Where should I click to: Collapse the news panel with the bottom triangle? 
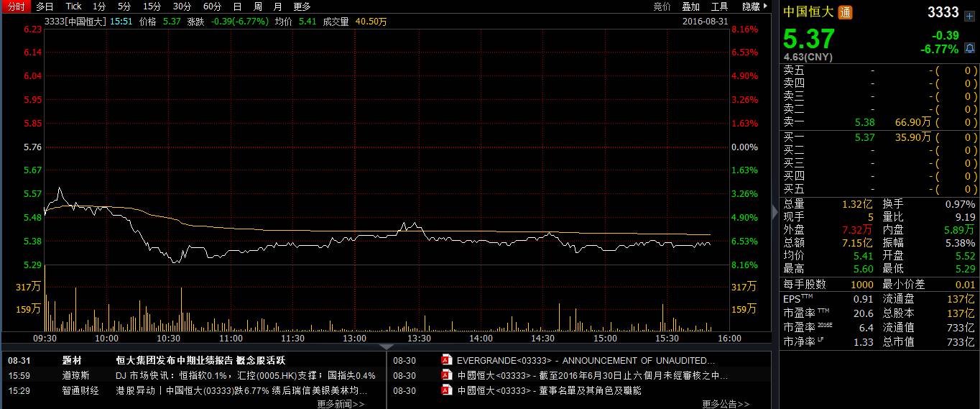(x=387, y=347)
